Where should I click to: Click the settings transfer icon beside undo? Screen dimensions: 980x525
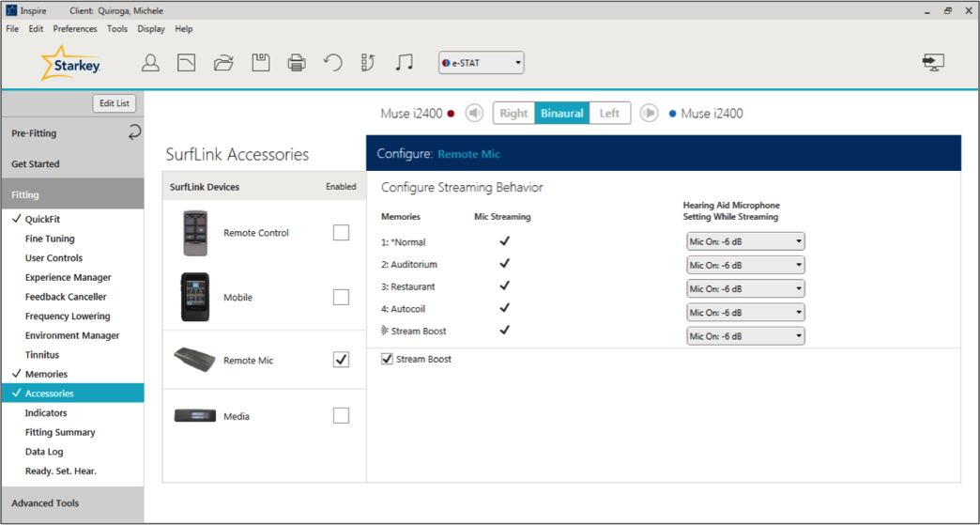(x=368, y=63)
